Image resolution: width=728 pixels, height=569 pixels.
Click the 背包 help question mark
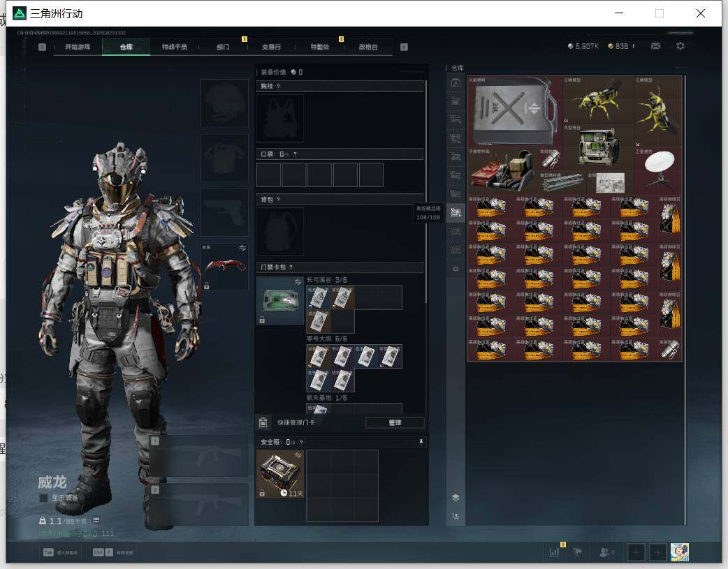pos(278,200)
